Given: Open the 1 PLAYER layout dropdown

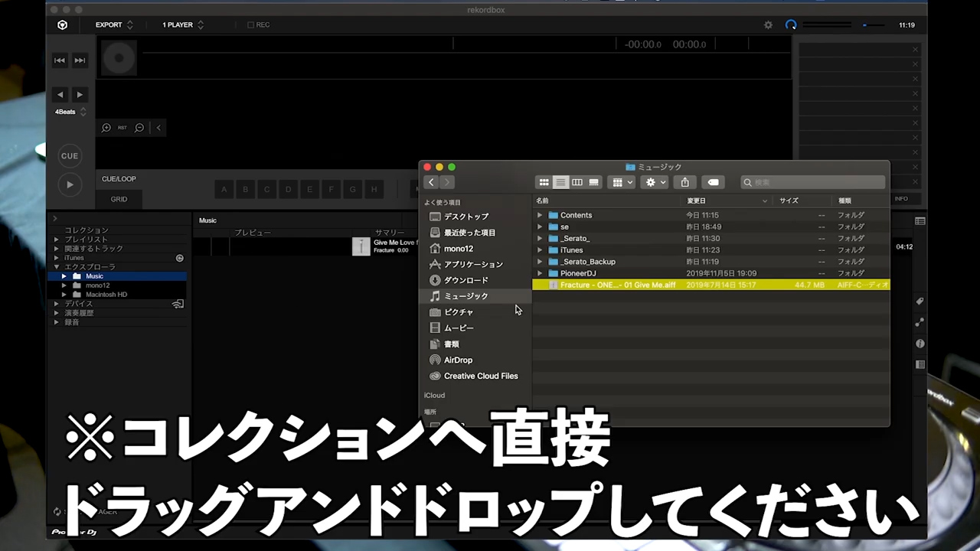Looking at the screenshot, I should tap(183, 24).
